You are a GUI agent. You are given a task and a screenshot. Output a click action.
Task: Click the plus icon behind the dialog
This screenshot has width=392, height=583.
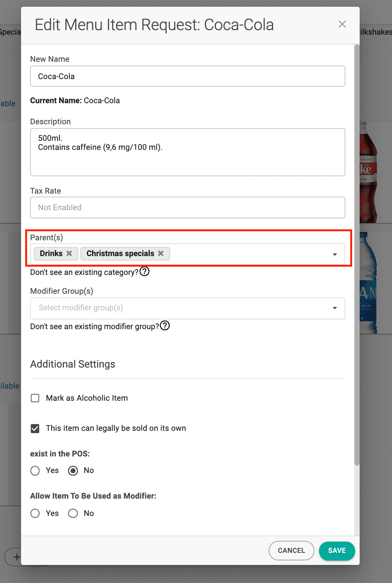point(17,557)
